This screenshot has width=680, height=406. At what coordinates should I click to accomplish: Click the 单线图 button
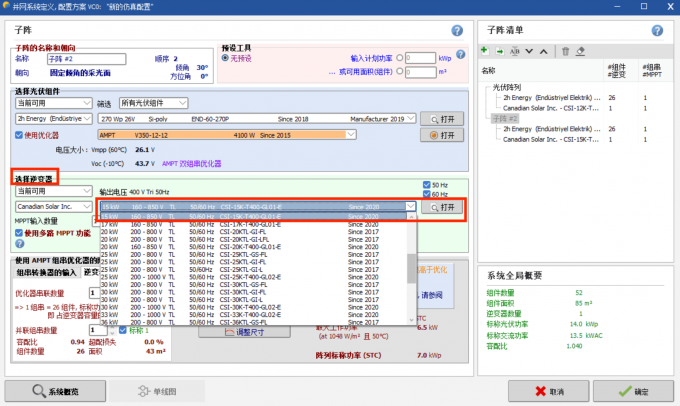(157, 391)
